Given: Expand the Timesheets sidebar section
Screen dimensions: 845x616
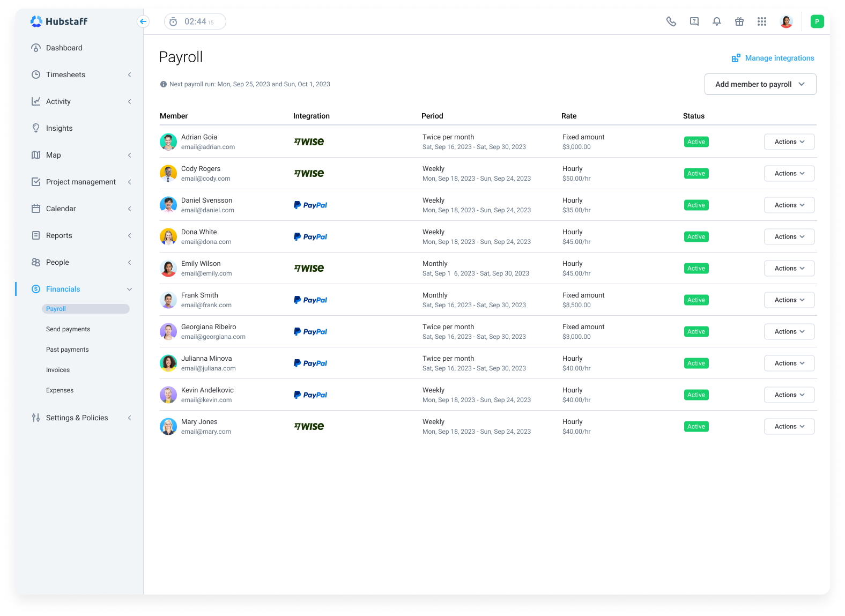Looking at the screenshot, I should [80, 75].
